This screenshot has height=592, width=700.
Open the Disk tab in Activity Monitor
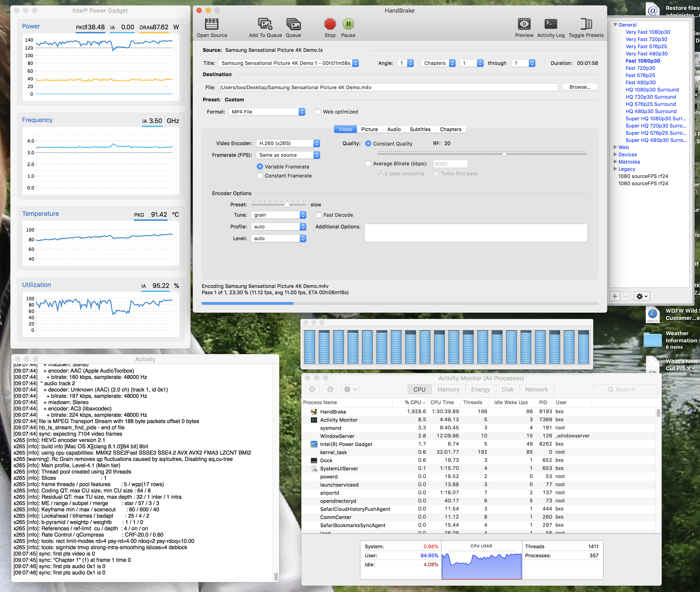point(507,389)
